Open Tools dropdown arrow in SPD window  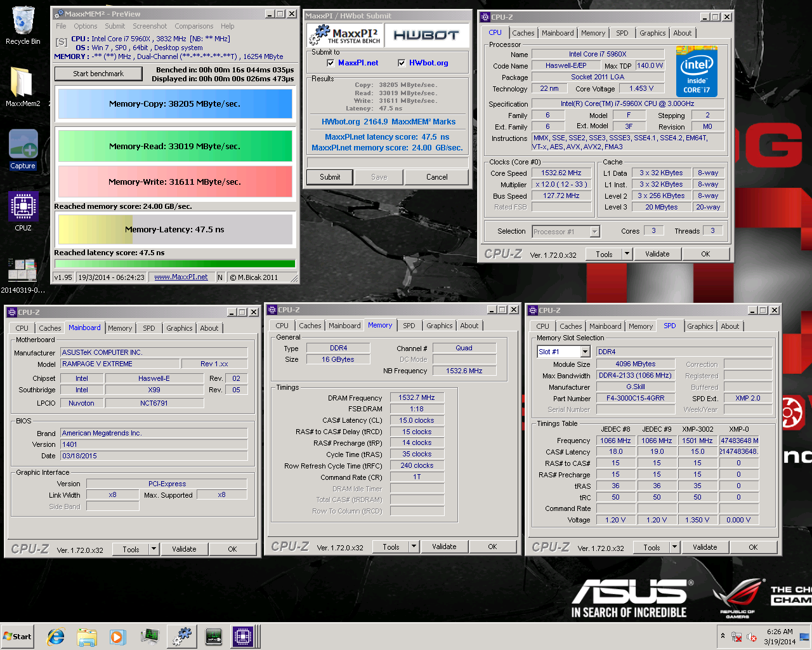(x=674, y=547)
